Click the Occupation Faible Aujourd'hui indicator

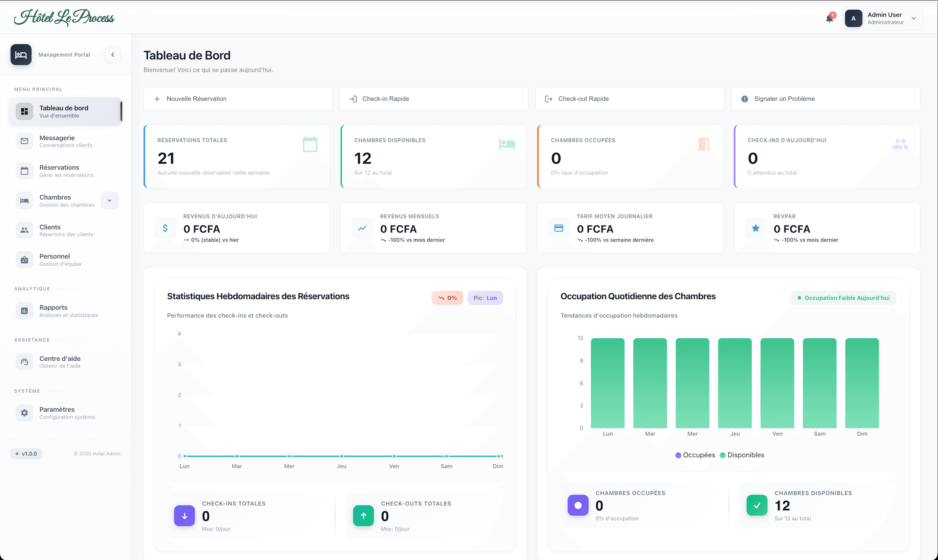843,298
